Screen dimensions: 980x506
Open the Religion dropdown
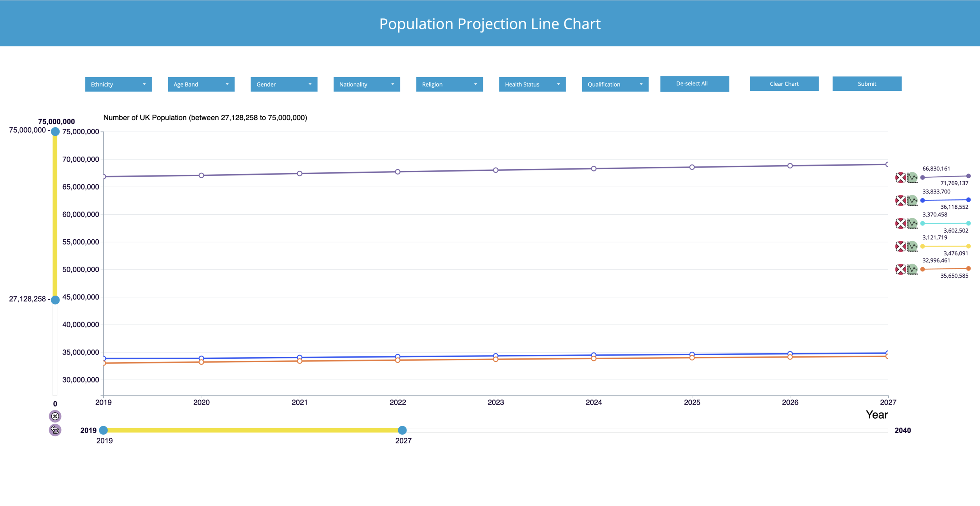coord(449,84)
